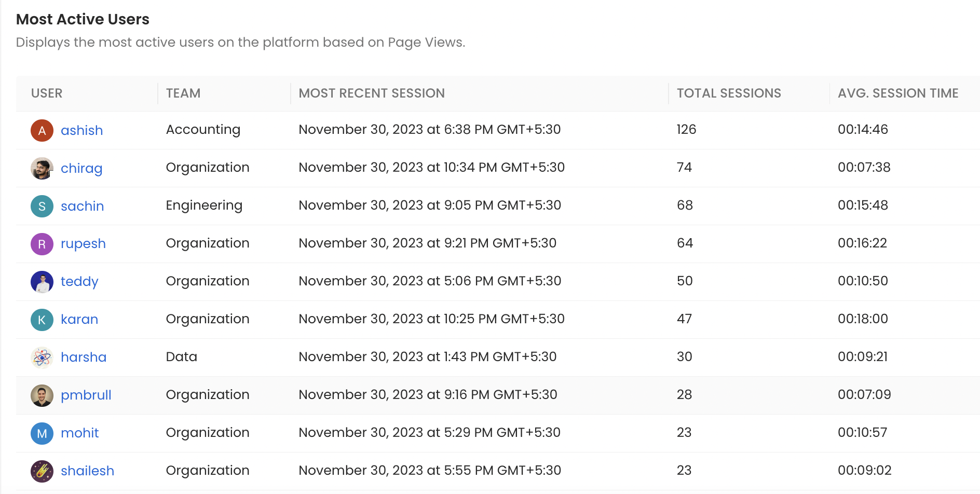This screenshot has height=494, width=980.
Task: Click the TEAM column header
Action: tap(183, 93)
